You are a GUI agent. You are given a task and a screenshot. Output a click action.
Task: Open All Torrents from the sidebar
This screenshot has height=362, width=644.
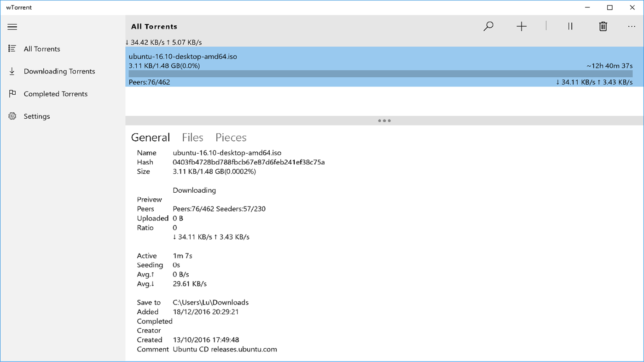pyautogui.click(x=41, y=49)
